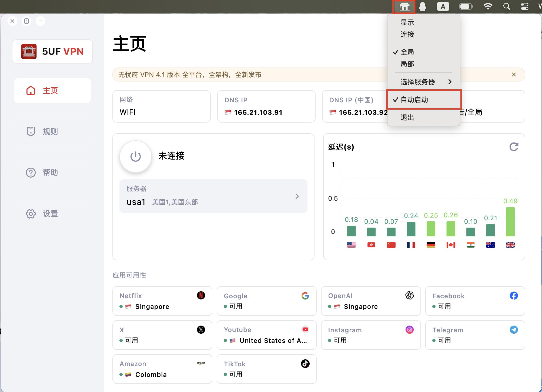Click the notification bell in menu bar
Image resolution: width=542 pixels, height=392 pixels.
[423, 6]
